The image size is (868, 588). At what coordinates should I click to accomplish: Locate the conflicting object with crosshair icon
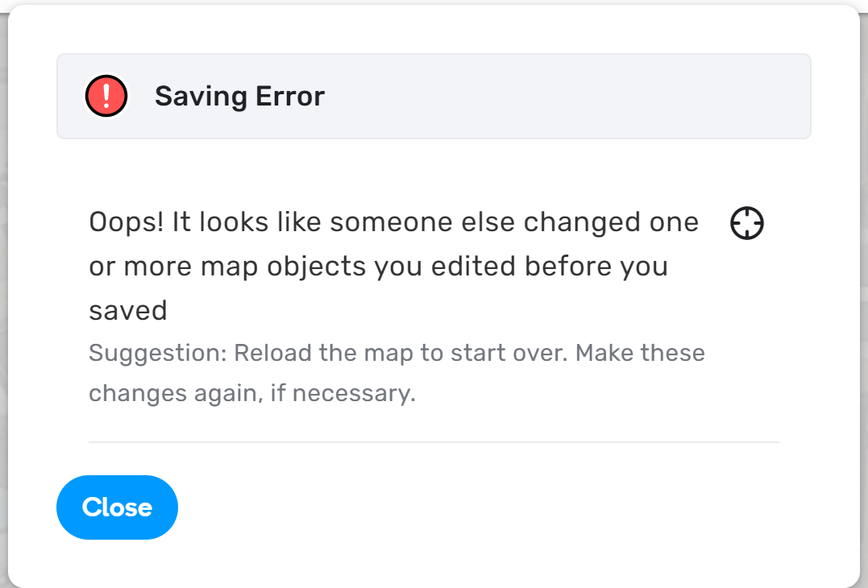point(747,223)
